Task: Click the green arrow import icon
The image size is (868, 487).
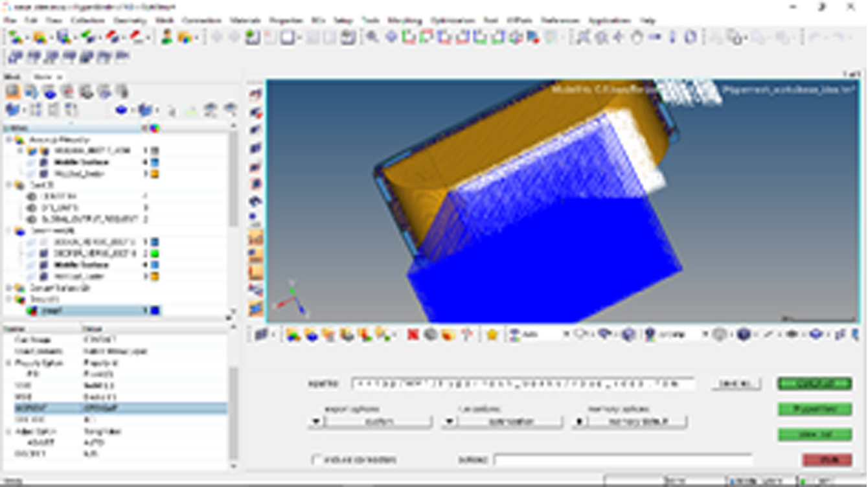Action: click(87, 38)
